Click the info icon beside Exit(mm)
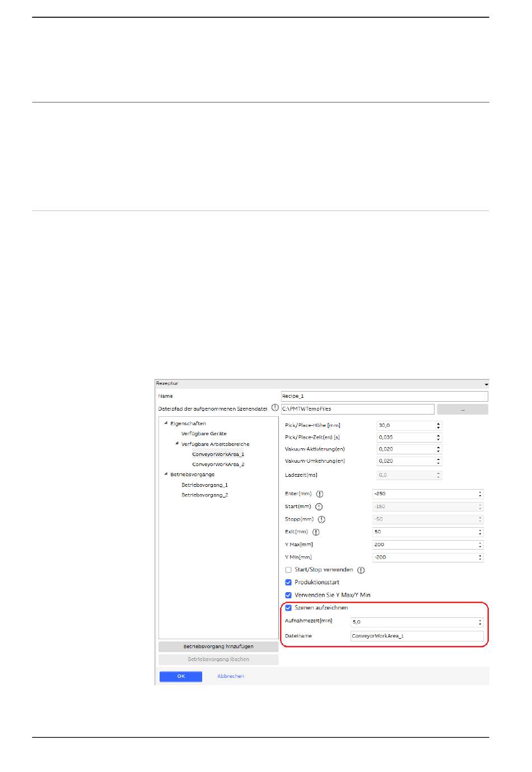Viewport: 532px width, 772px height. tap(316, 532)
